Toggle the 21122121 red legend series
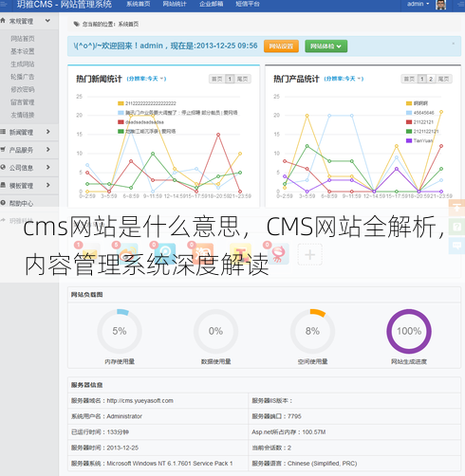This screenshot has height=476, width=465. click(x=419, y=122)
